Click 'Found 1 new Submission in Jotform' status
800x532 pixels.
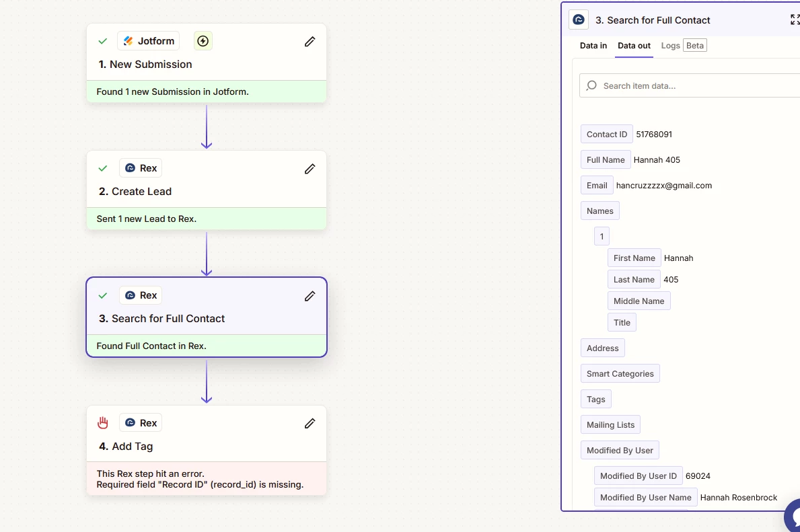coord(172,92)
